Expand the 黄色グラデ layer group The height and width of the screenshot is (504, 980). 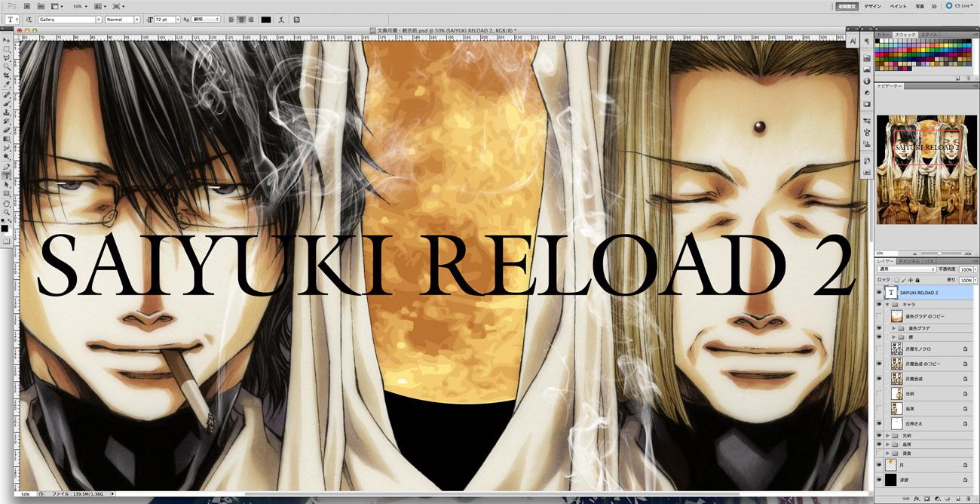(894, 328)
